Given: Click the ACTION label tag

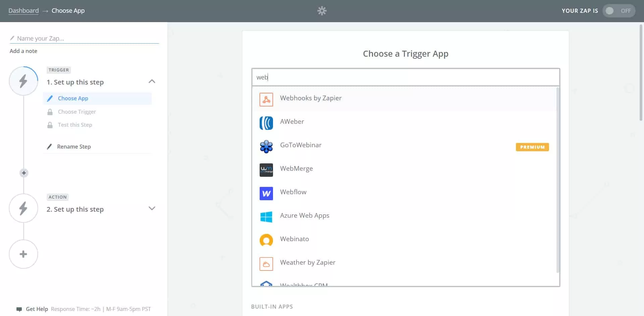Looking at the screenshot, I should 58,197.
